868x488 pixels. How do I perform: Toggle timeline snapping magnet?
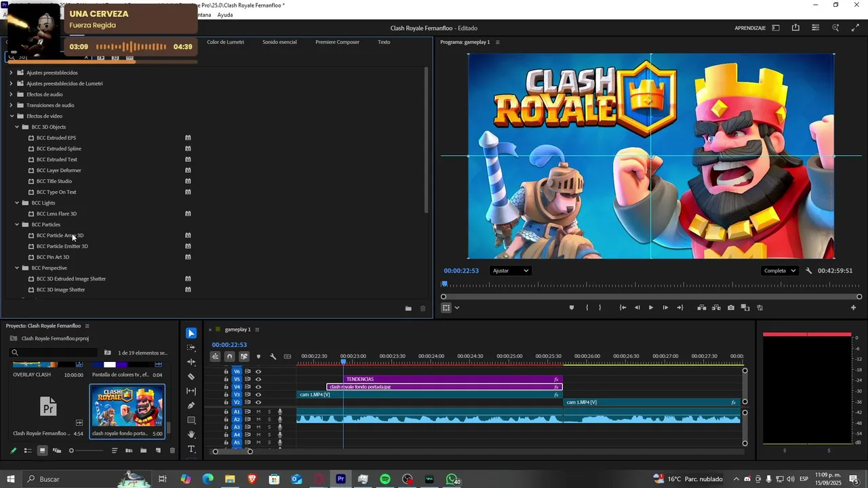[x=229, y=357]
